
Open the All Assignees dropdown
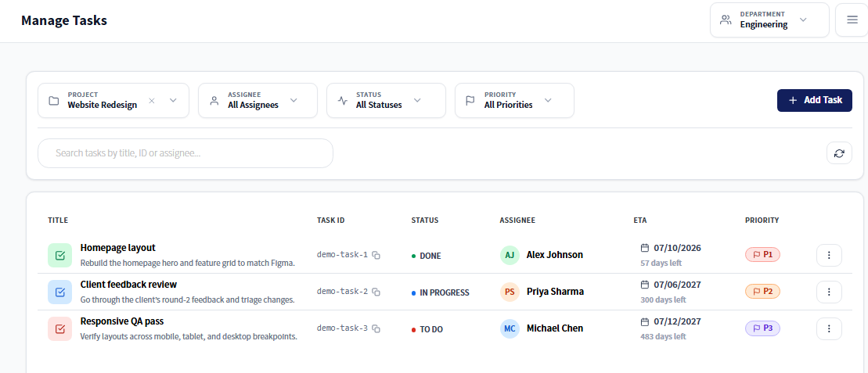click(x=258, y=101)
